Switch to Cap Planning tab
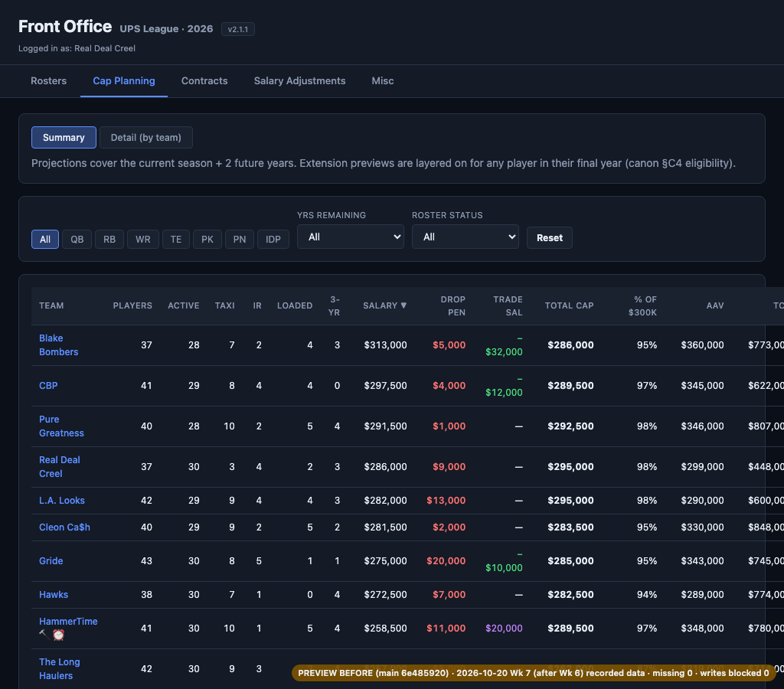 pyautogui.click(x=124, y=81)
